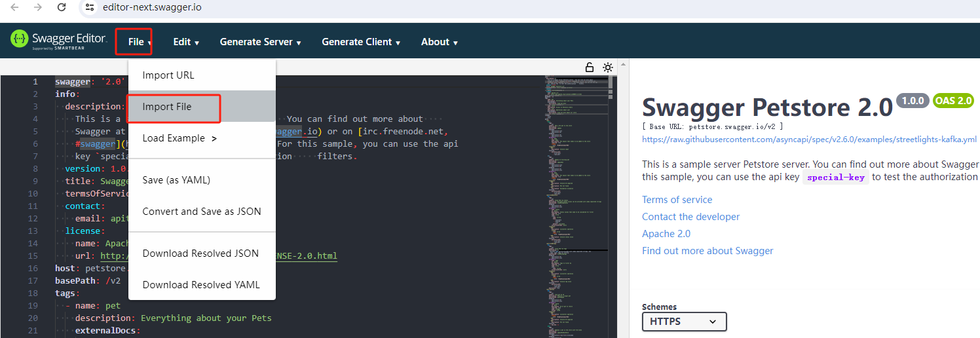This screenshot has width=980, height=338.
Task: Click the 'externalDocs:' code line
Action: point(107,330)
